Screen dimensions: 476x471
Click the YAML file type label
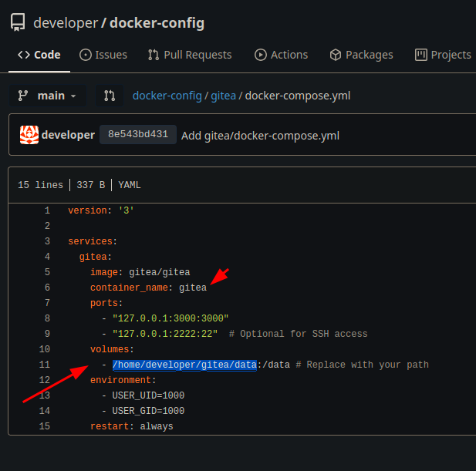tap(130, 185)
